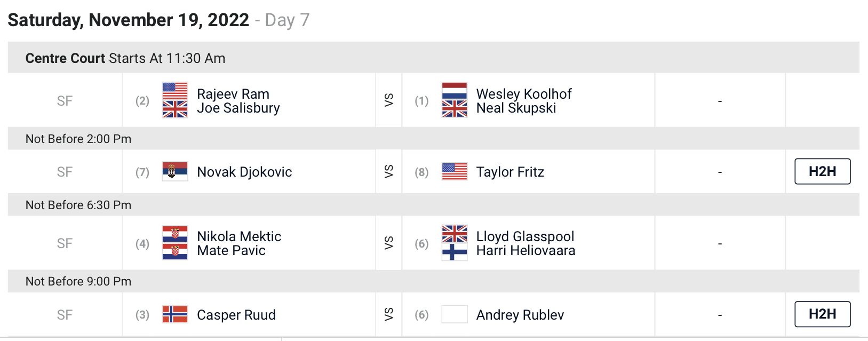This screenshot has height=341, width=868.
Task: Click the UK flag beside Joe Salisbury
Action: [x=175, y=109]
